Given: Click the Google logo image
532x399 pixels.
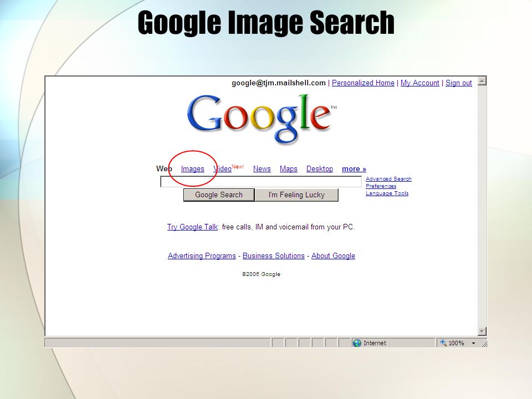Looking at the screenshot, I should 261,119.
